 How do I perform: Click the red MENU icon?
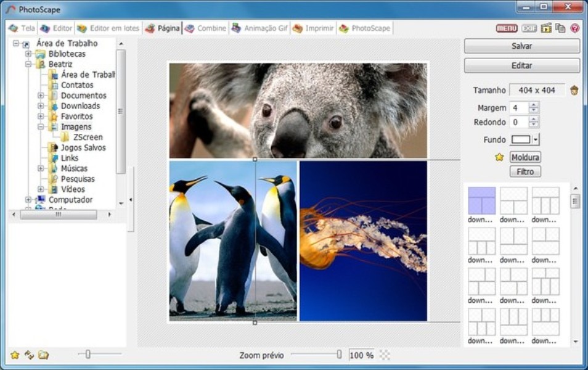tap(507, 28)
